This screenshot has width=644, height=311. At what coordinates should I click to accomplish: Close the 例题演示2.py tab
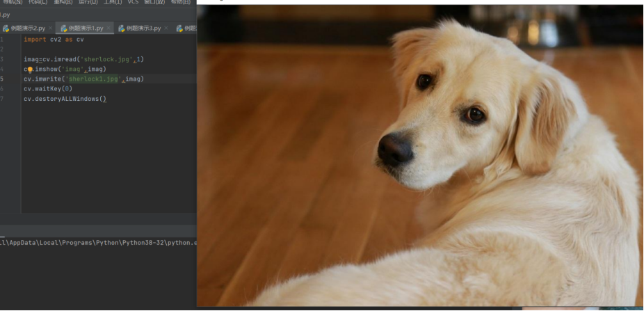pyautogui.click(x=50, y=29)
